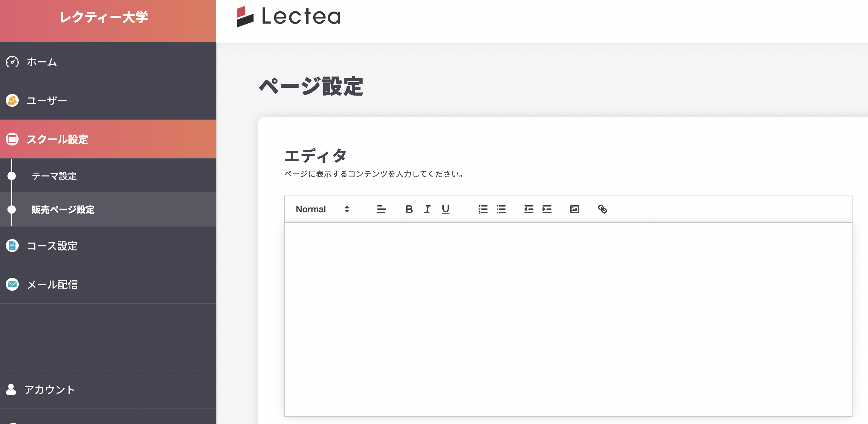Screen dimensions: 868x424
Task: Navigate to 販売ページ設定 menu item
Action: coord(62,209)
